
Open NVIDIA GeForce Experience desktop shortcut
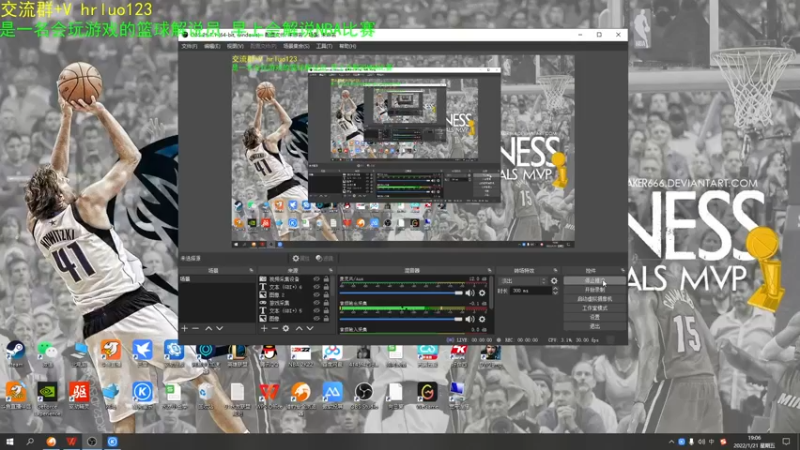[x=47, y=398]
